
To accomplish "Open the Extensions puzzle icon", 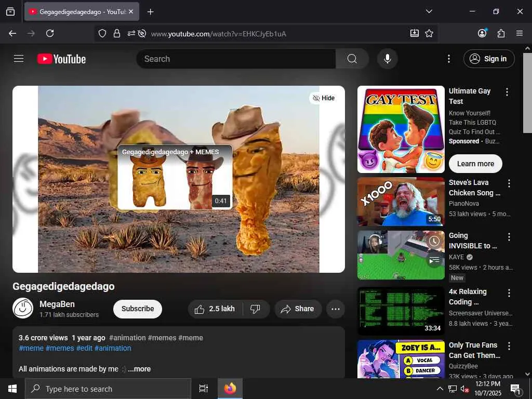I will click(501, 33).
